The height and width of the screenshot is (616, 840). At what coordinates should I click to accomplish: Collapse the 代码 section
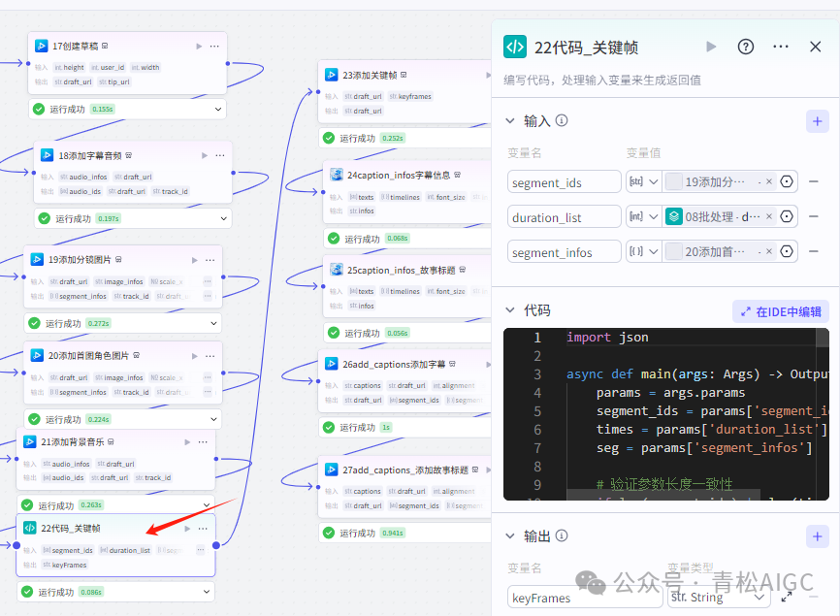click(510, 310)
